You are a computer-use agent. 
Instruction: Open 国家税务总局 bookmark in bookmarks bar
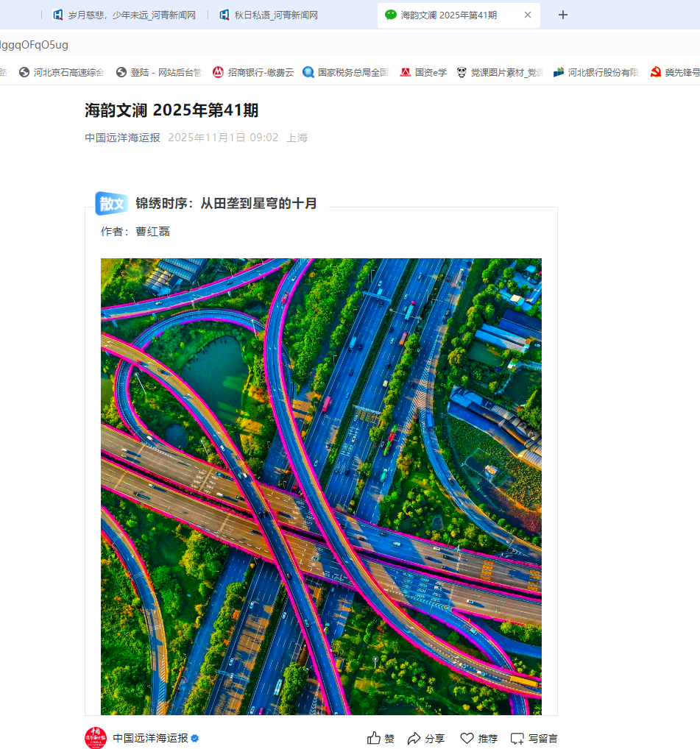point(347,72)
